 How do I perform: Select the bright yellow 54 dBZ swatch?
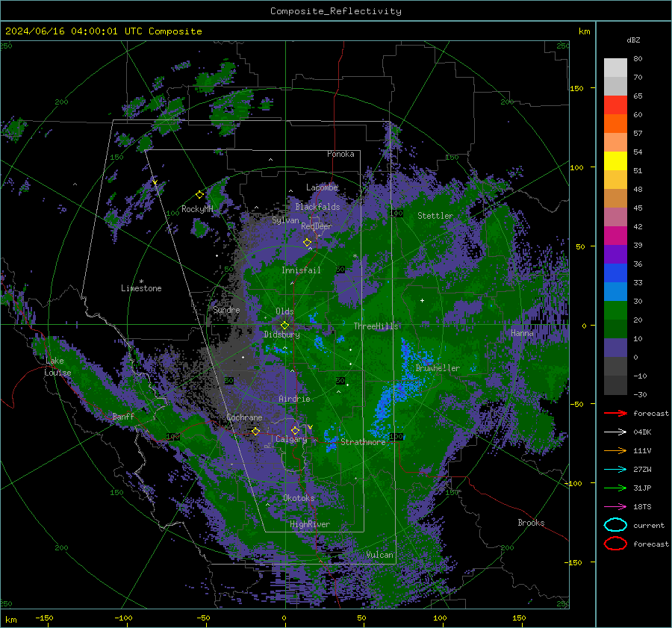pyautogui.click(x=615, y=161)
